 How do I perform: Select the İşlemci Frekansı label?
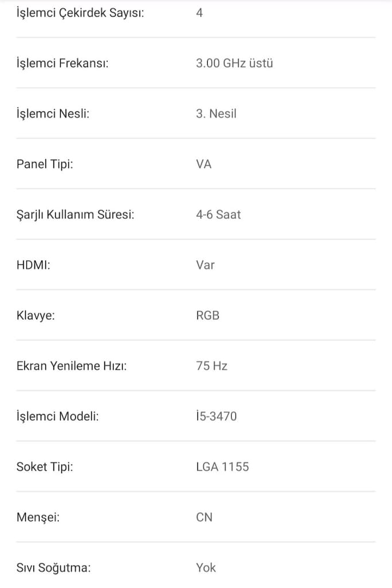click(x=62, y=63)
